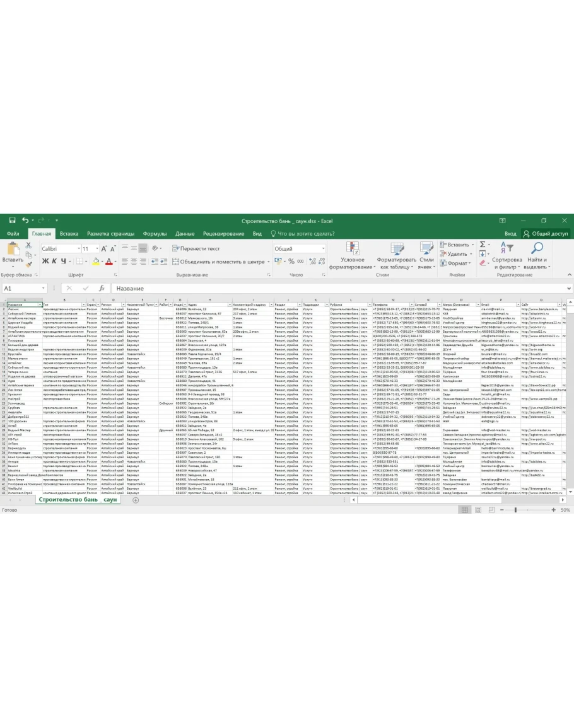574x728 pixels.
Task: Activate the Format Painter brush icon
Action: (29, 265)
